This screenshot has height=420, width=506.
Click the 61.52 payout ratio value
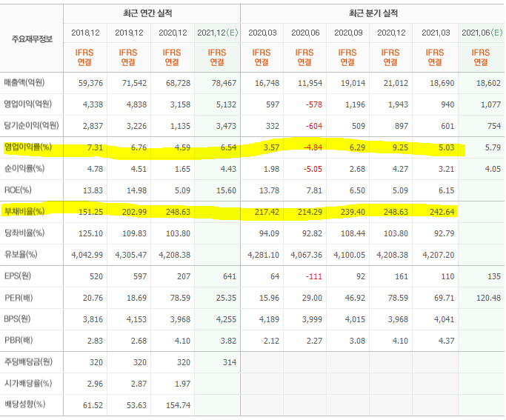pos(93,405)
